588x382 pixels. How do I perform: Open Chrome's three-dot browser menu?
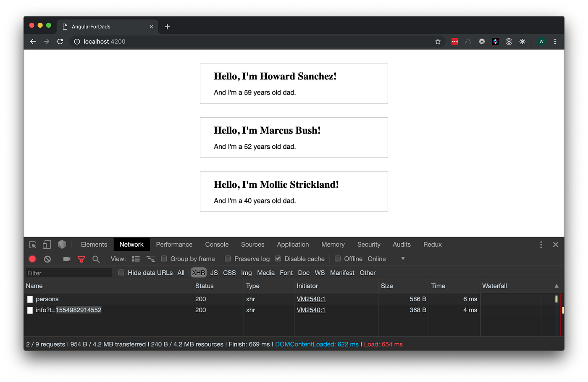(x=555, y=42)
